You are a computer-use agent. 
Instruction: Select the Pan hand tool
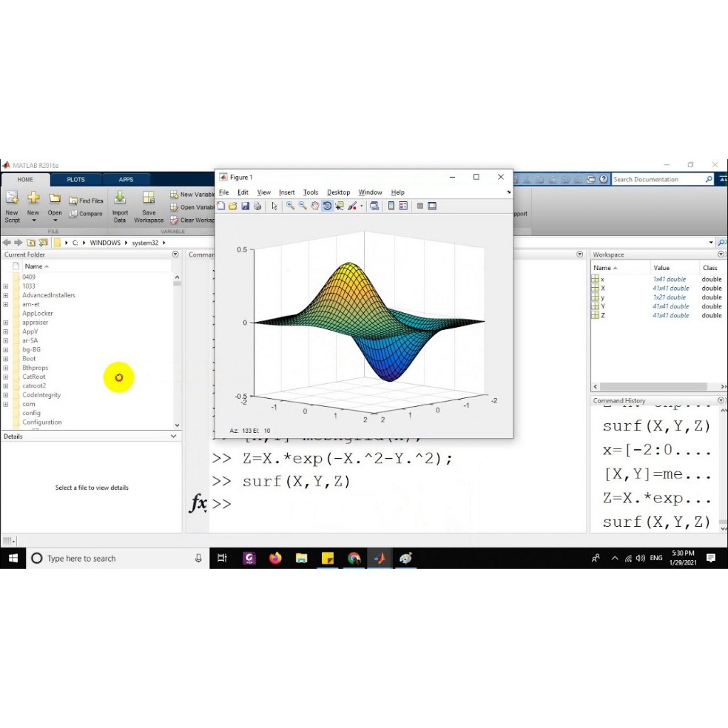(314, 206)
